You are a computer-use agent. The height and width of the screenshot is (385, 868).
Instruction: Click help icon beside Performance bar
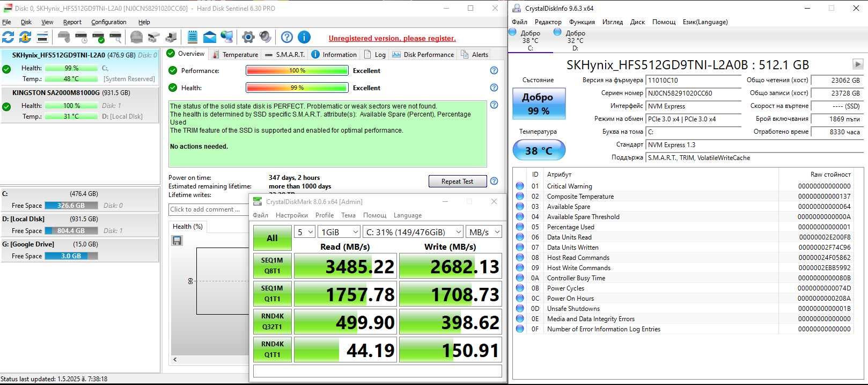(494, 70)
